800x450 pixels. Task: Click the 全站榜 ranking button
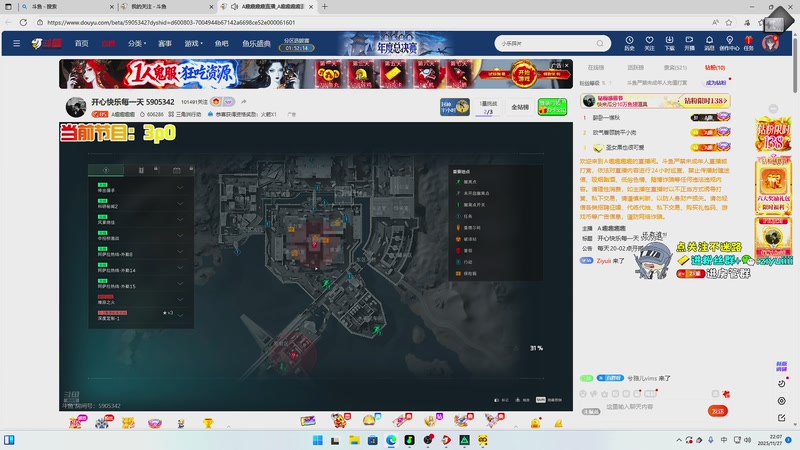coord(520,107)
